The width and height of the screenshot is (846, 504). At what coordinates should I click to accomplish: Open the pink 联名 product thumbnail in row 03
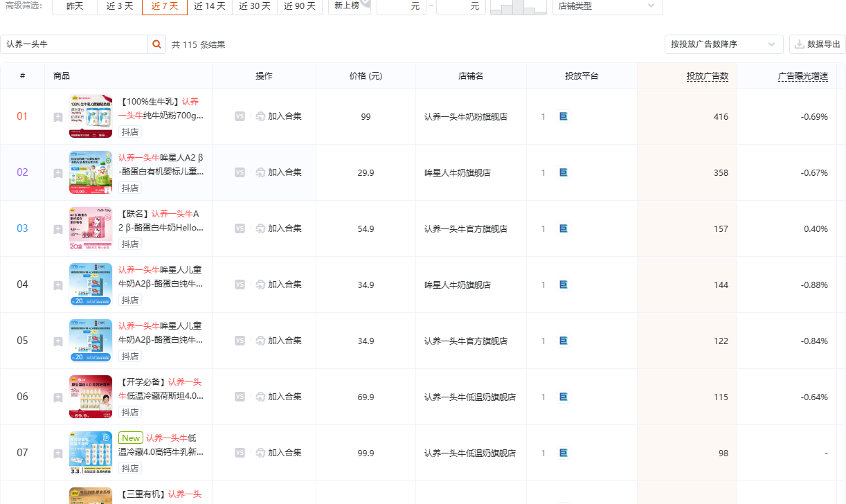point(91,228)
